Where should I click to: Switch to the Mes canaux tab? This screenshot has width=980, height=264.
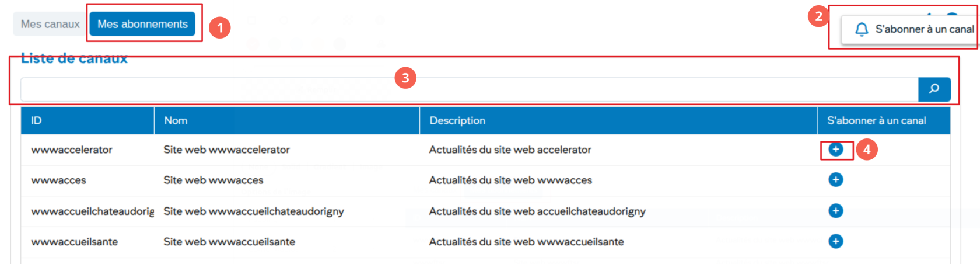[x=50, y=24]
